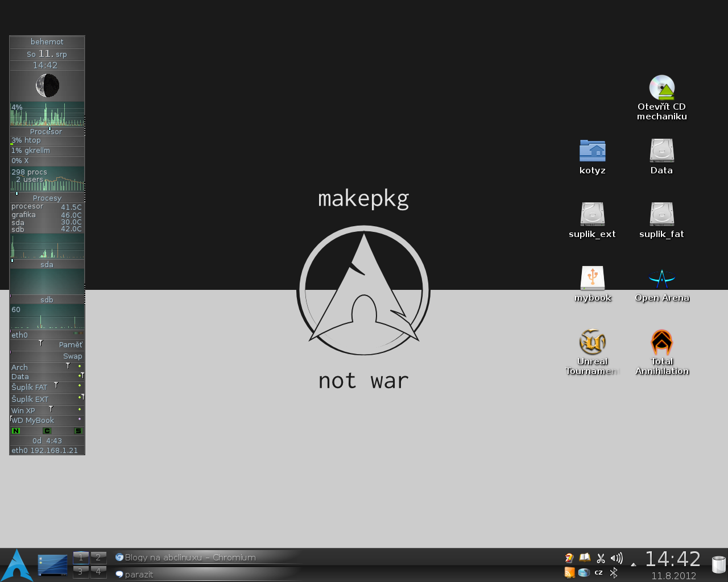Click the 14:42 panel clock

click(x=673, y=559)
